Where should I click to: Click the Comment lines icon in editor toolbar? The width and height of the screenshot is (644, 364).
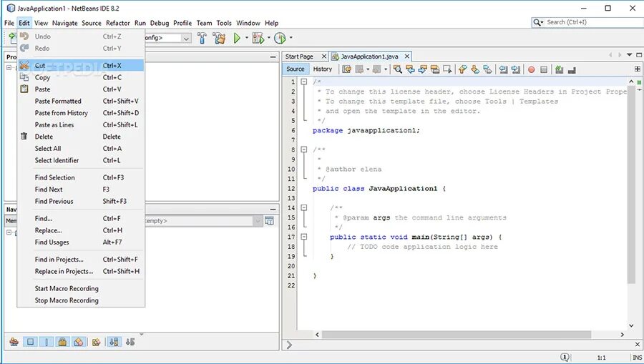click(x=559, y=69)
